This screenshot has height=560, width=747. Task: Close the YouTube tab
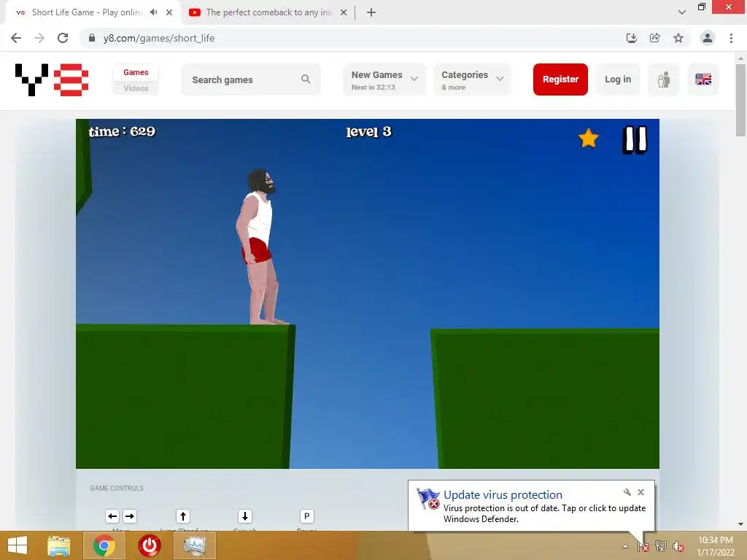pos(344,12)
